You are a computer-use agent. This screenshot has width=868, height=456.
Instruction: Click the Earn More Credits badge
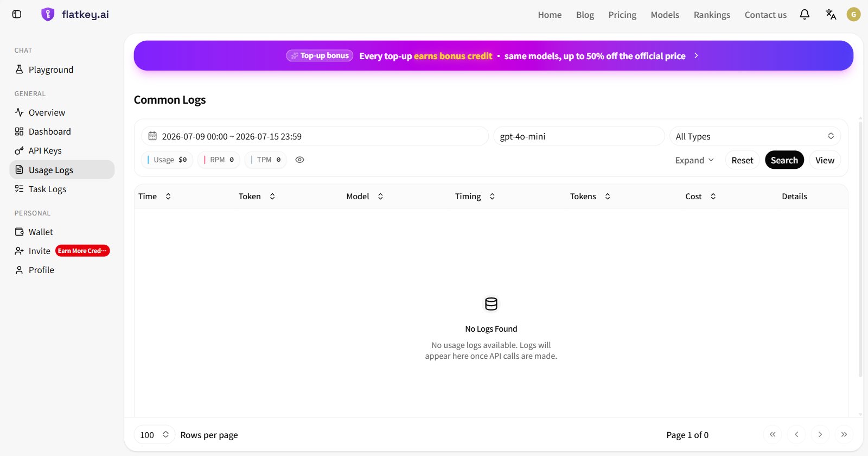click(x=82, y=251)
